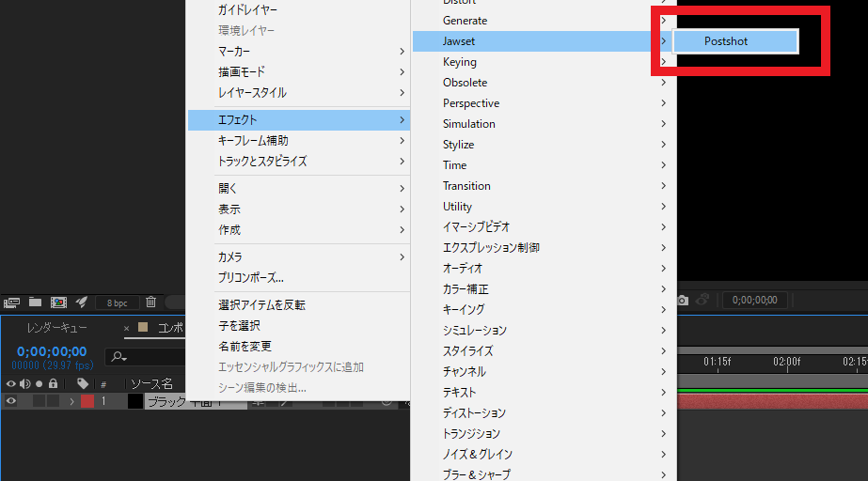Viewport: 868px width, 481px height.
Task: Open the トラックとスタビライズ submenu
Action: pyautogui.click(x=299, y=162)
